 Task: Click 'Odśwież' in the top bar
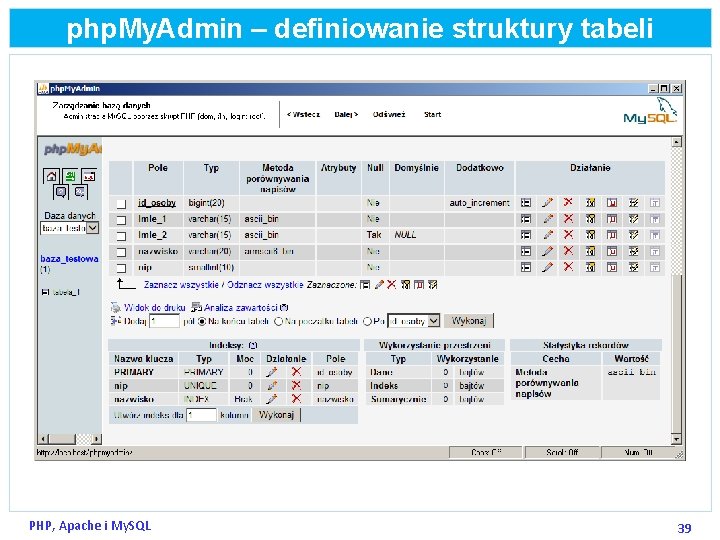click(389, 114)
